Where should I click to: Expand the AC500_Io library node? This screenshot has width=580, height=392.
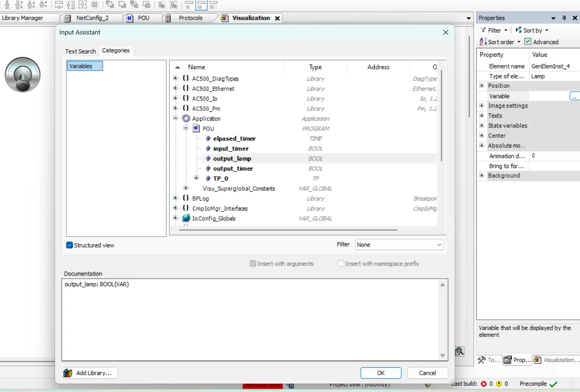pos(175,98)
